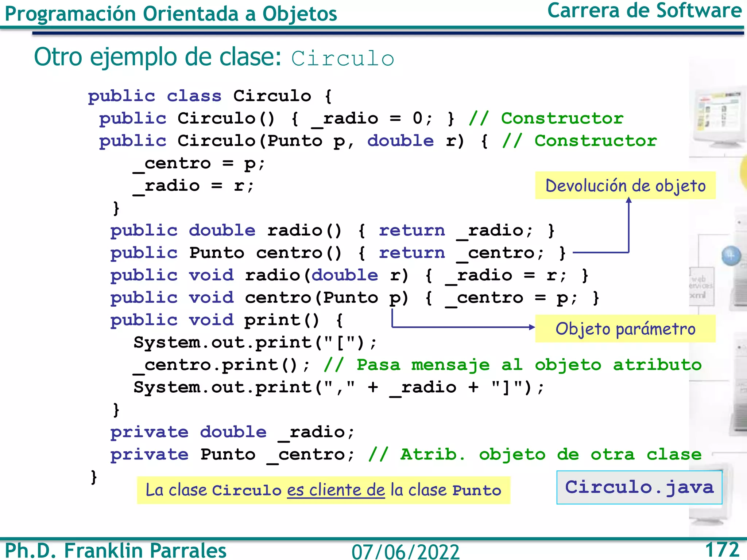
Task: Select the 'Devolución de objeto' callout box
Action: point(625,186)
